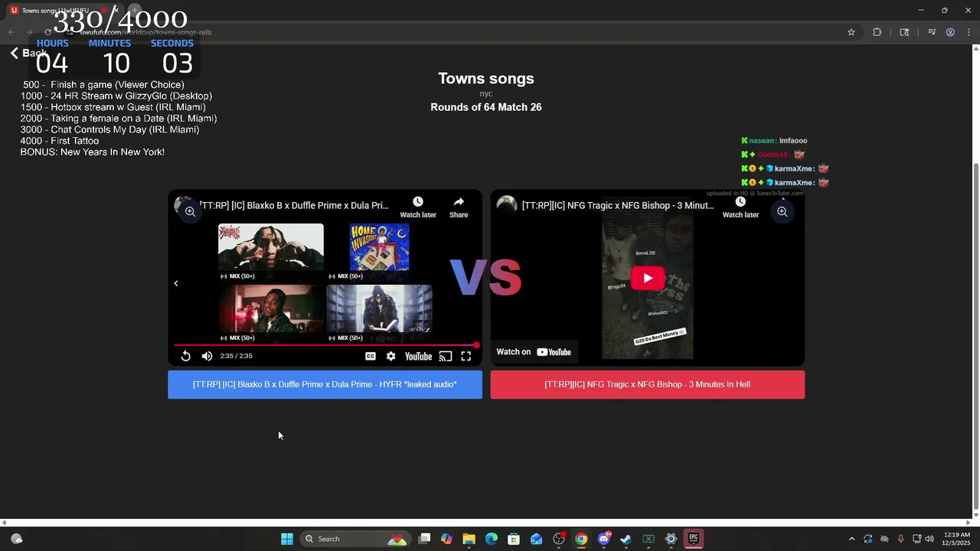Expand hidden system tray icons
This screenshot has width=980, height=551.
click(851, 539)
